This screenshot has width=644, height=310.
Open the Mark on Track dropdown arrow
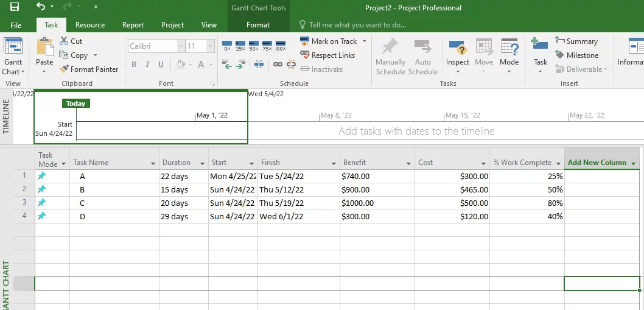point(365,41)
